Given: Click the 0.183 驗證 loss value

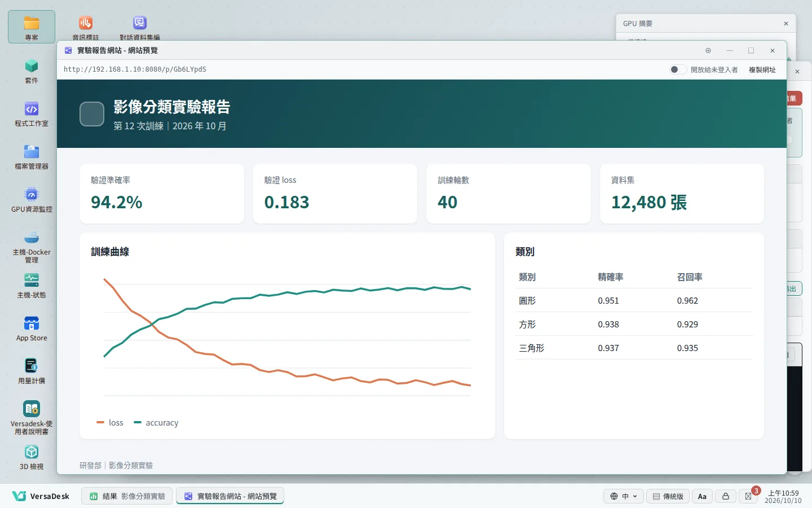Looking at the screenshot, I should 287,202.
